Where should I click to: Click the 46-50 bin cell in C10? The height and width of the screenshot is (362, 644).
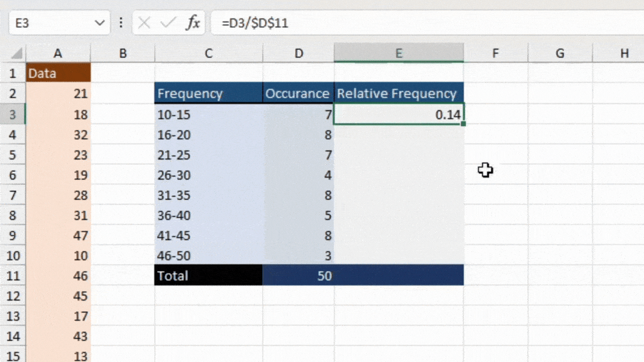click(208, 255)
